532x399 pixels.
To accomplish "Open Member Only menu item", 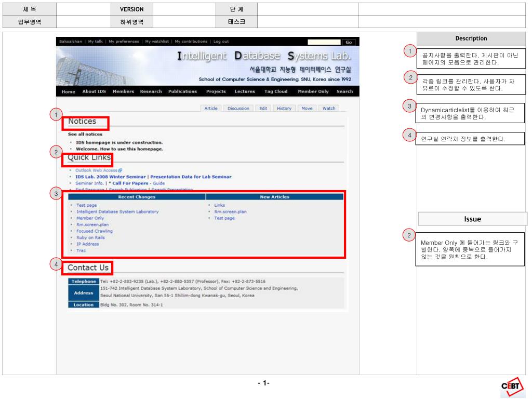I will pos(313,91).
